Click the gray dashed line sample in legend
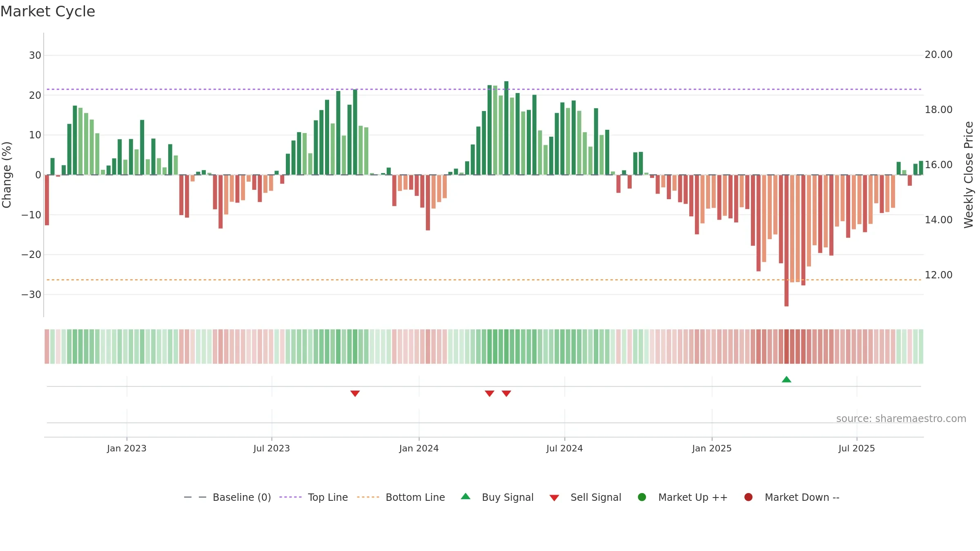Screen dimensions: 980x551 (x=195, y=497)
